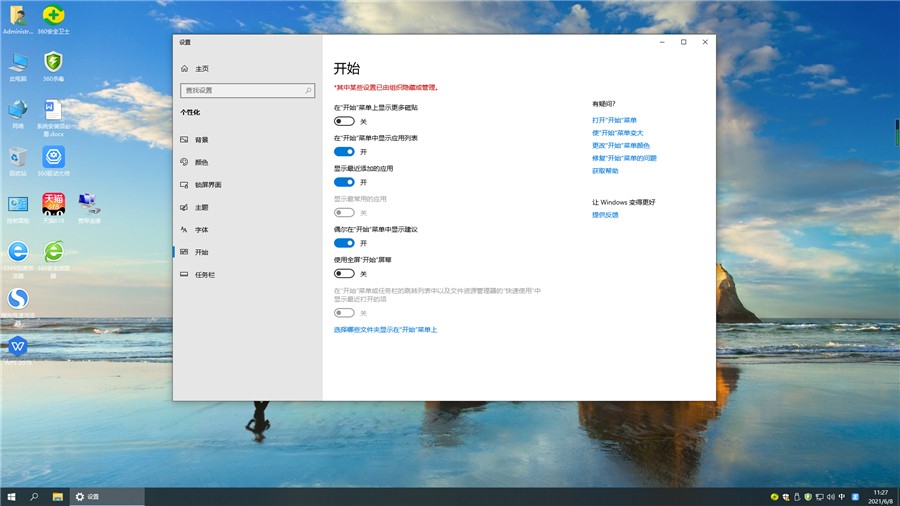Turn off occasional suggestions in Start
This screenshot has width=900, height=506.
click(344, 243)
